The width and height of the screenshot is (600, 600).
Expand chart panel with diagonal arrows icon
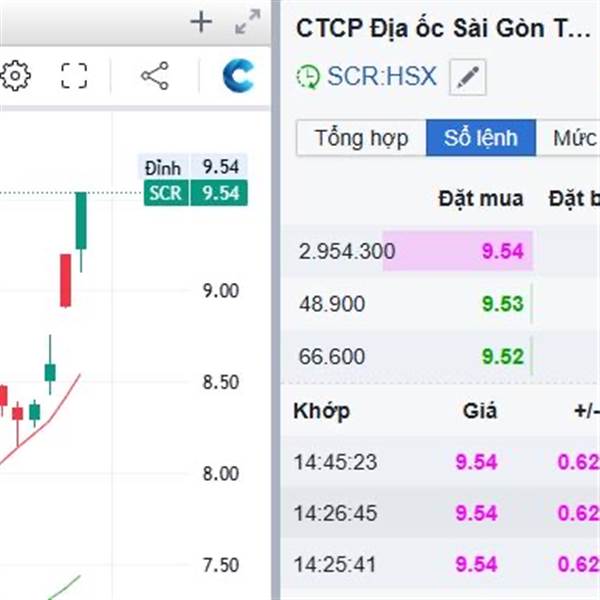[x=248, y=22]
